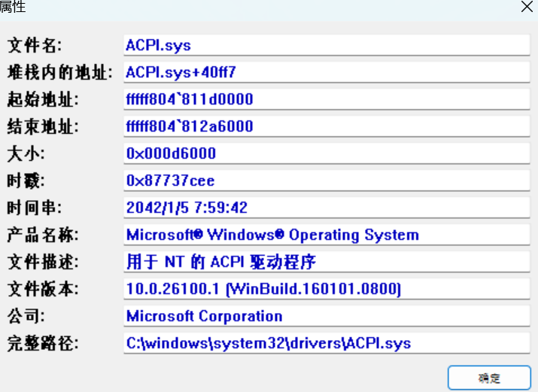
Task: Click the 文件描述 field 用于 NT 的 ACPI 驱动程序
Action: tap(327, 262)
